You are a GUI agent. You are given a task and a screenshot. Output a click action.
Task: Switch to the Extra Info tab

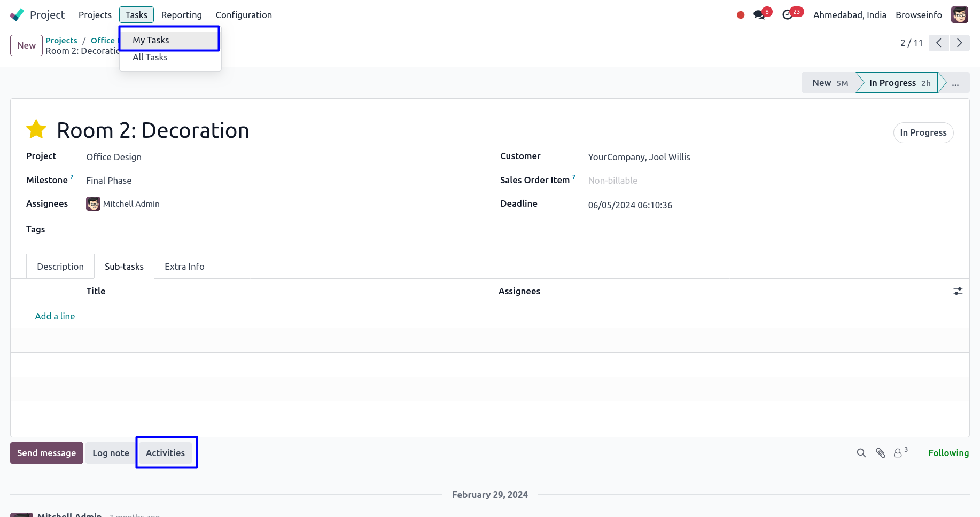coord(184,267)
